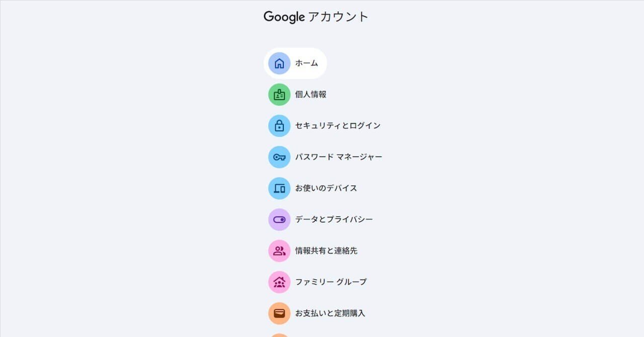The width and height of the screenshot is (644, 337).
Task: Open the セキュリティとログイン padlock icon
Action: [279, 126]
